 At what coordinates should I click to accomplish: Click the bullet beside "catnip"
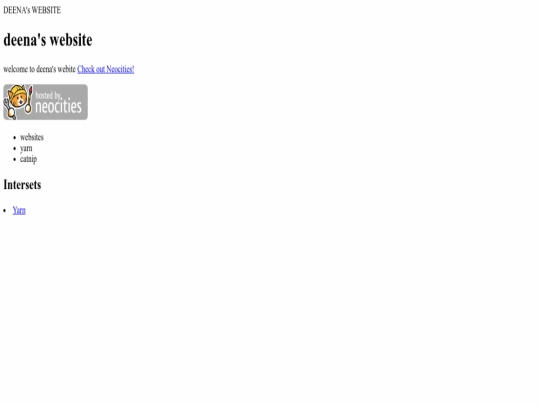[x=14, y=159]
